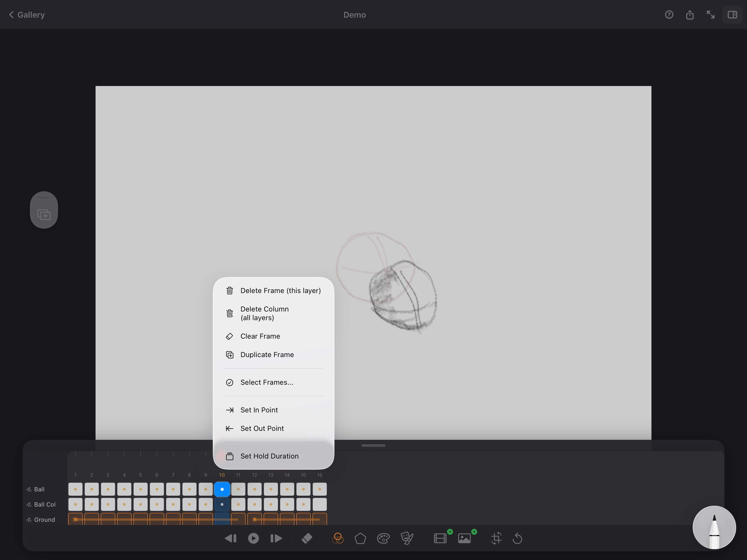Select frame 11 on Ball layer
Image resolution: width=747 pixels, height=560 pixels.
point(238,489)
